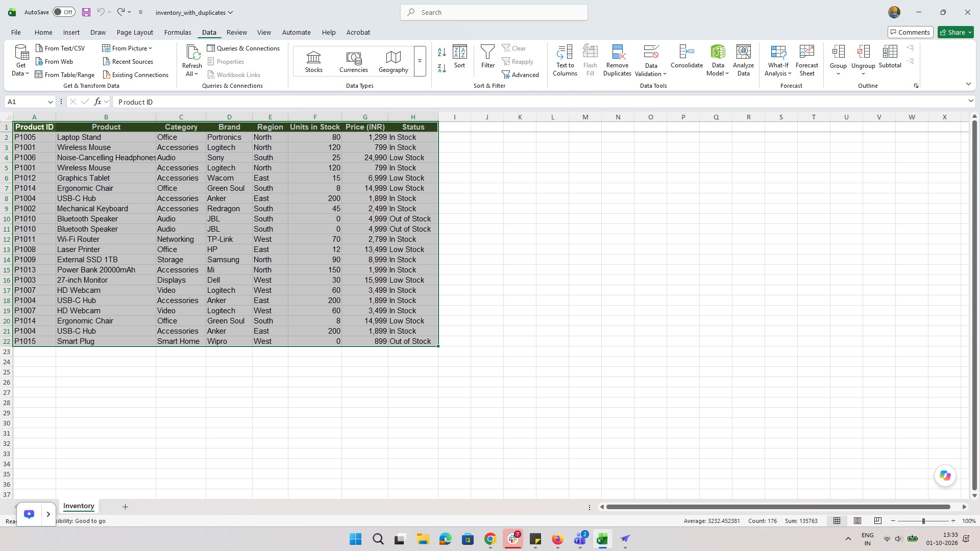
Task: Open Text to Columns tool
Action: click(565, 60)
